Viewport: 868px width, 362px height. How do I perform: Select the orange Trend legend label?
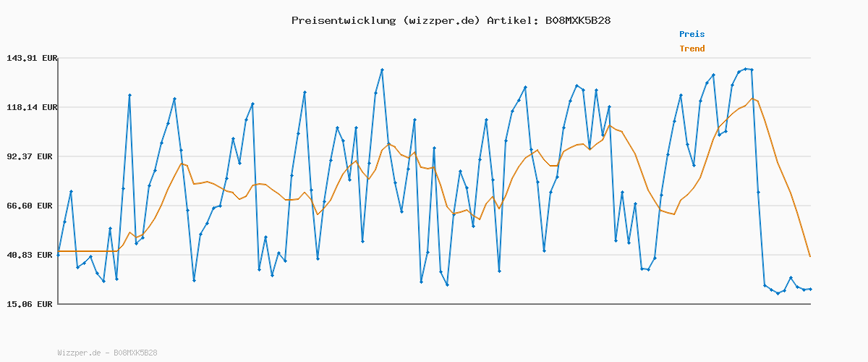692,49
